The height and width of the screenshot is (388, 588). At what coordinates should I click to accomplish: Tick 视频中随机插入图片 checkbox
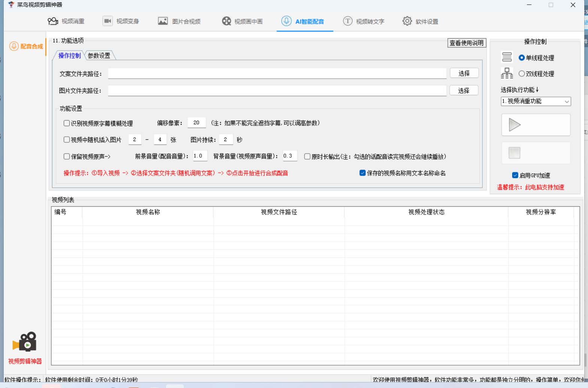(67, 140)
